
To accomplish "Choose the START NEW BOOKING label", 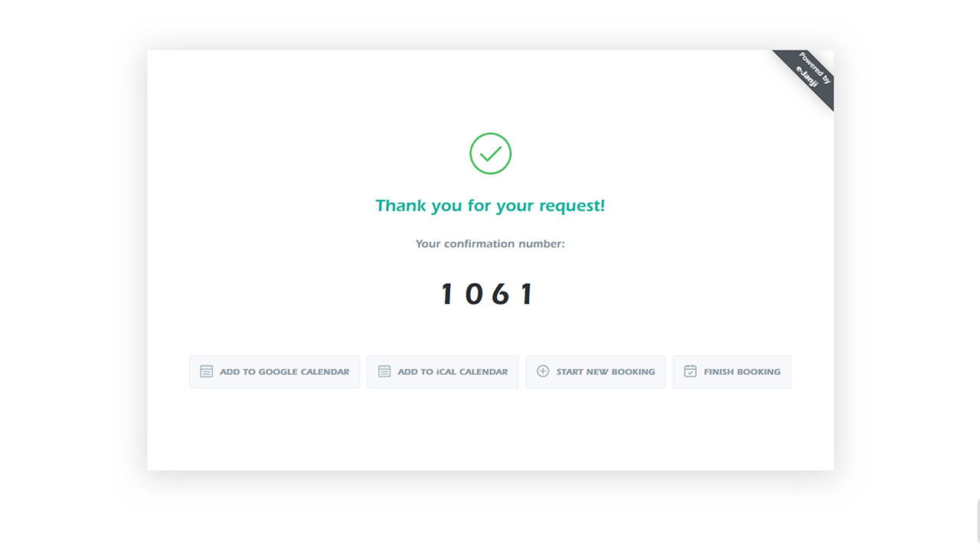I will click(606, 372).
